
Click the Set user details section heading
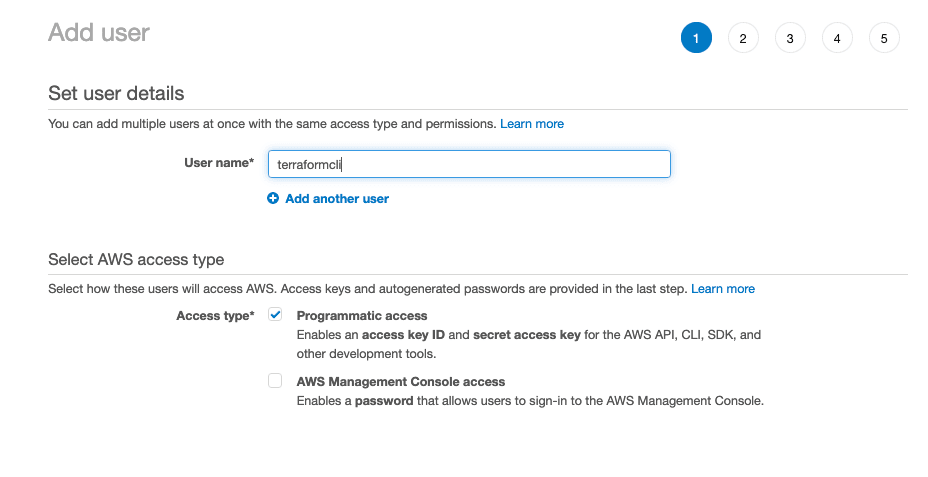tap(116, 94)
